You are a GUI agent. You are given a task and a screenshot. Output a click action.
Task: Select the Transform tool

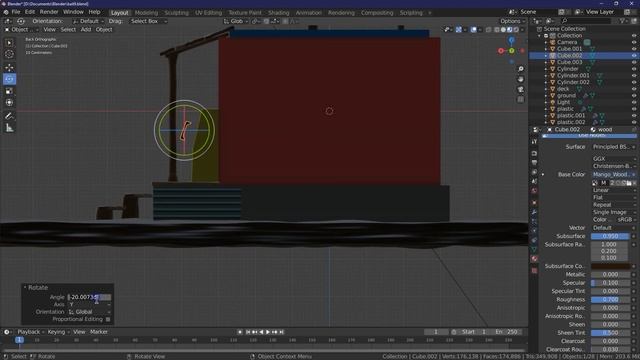pyautogui.click(x=9, y=103)
